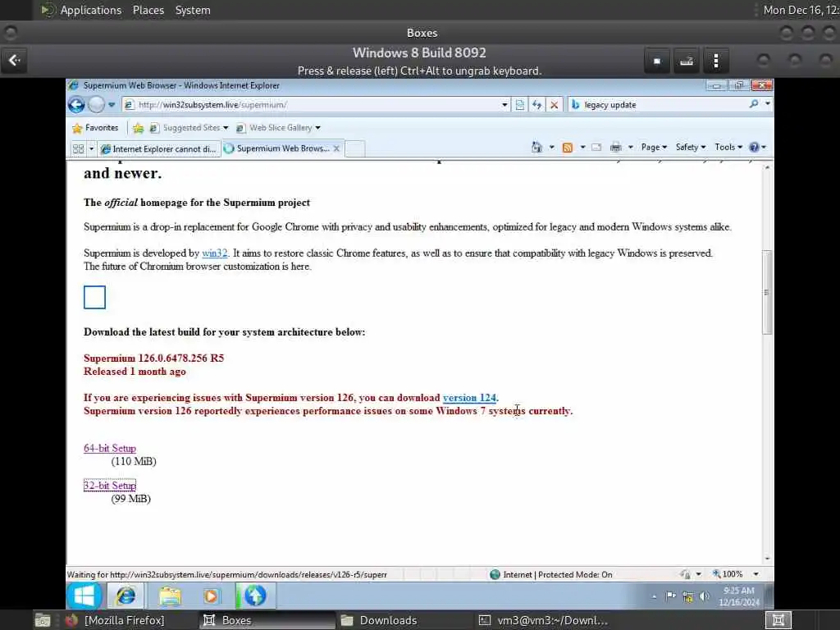Switch to Internet Explorer cannot display tab
Image resolution: width=840 pixels, height=630 pixels.
point(158,149)
